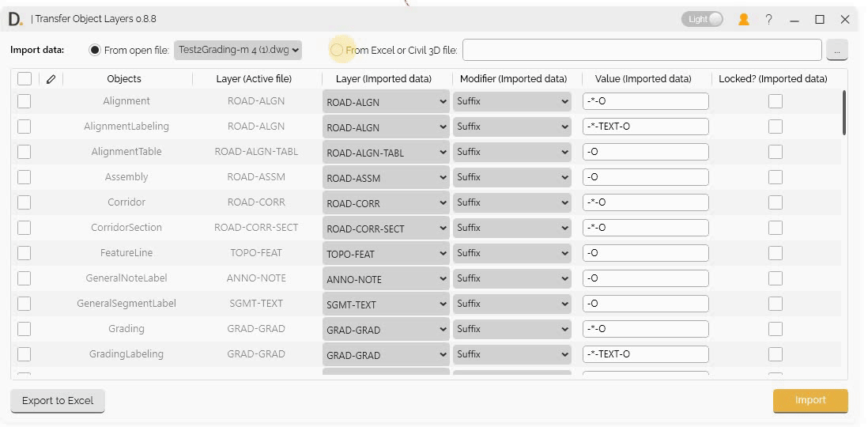Check the Alignment row selection checkbox
The image size is (868, 427).
pos(24,101)
